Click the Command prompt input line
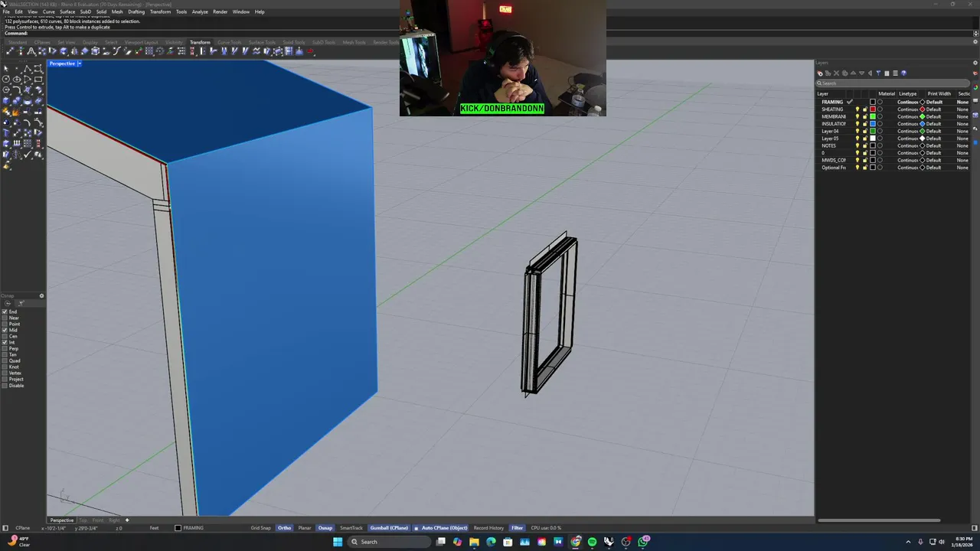The width and height of the screenshot is (980, 551). click(x=490, y=33)
